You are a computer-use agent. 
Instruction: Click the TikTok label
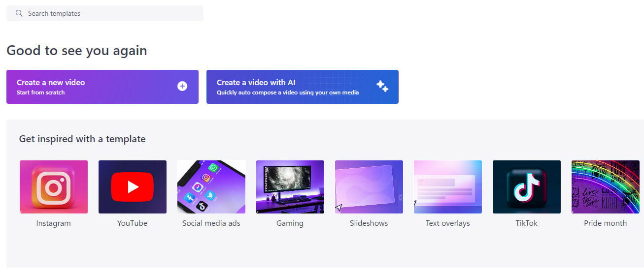(x=527, y=223)
